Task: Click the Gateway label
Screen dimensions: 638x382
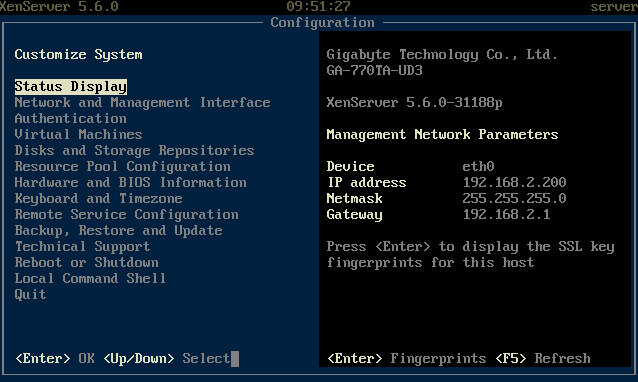Action: [x=354, y=214]
